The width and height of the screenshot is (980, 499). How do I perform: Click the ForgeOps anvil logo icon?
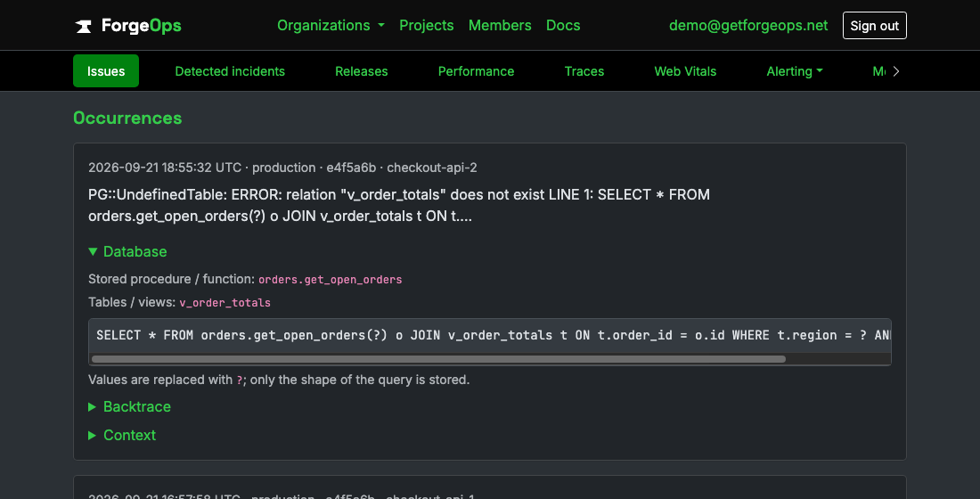[83, 26]
